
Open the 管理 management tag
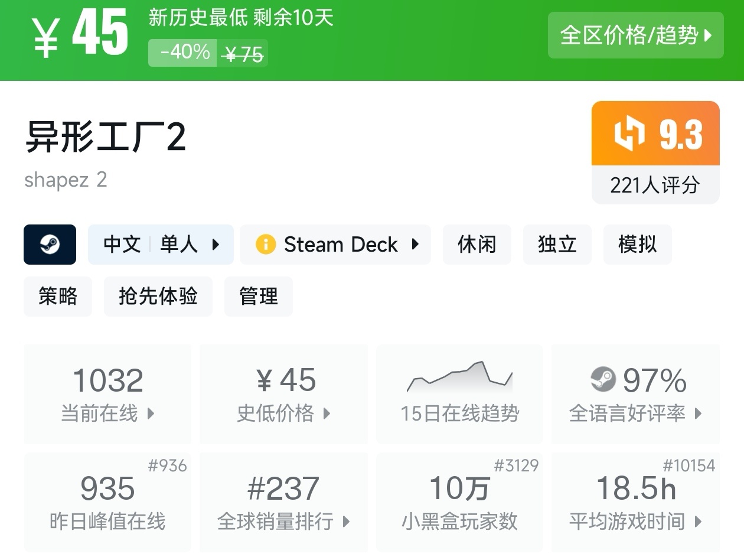coord(258,297)
